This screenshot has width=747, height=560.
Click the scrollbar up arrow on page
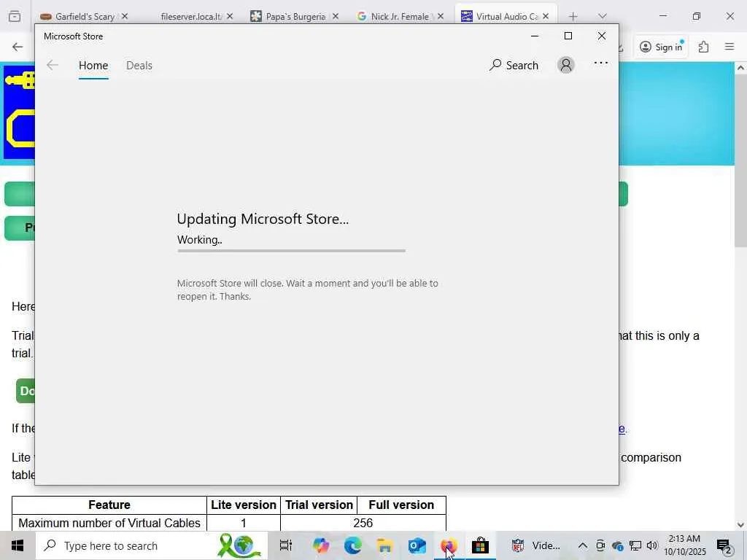pyautogui.click(x=740, y=68)
